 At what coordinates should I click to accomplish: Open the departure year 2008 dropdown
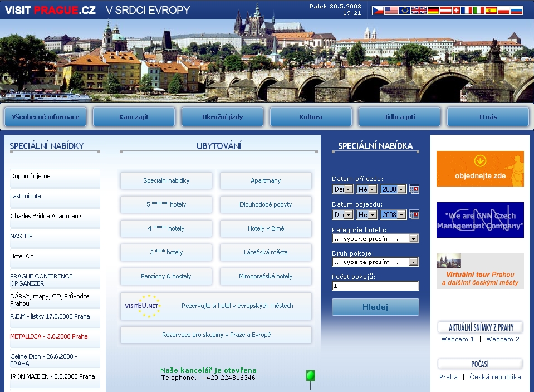[393, 215]
